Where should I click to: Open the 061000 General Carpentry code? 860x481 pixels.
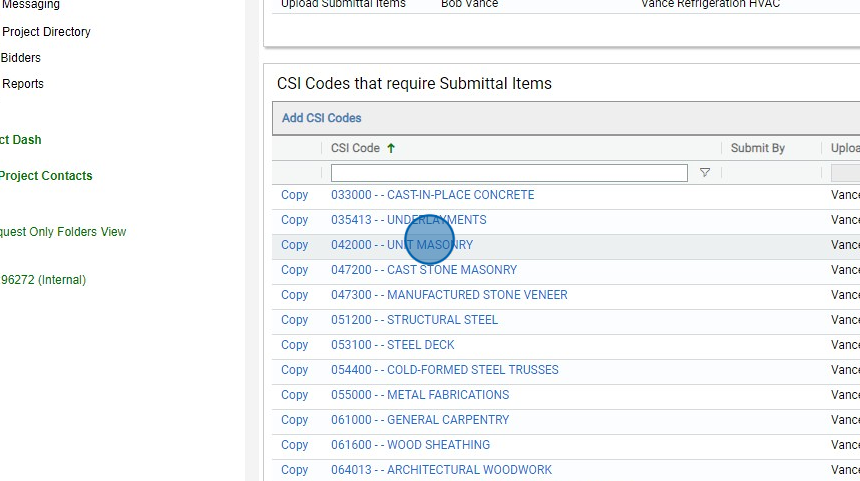pyautogui.click(x=420, y=420)
